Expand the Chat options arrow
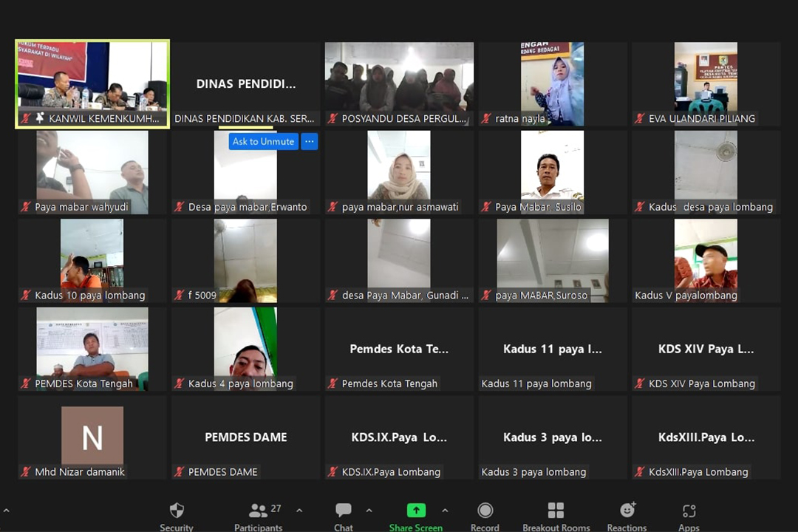Image resolution: width=798 pixels, height=532 pixels. tap(369, 511)
